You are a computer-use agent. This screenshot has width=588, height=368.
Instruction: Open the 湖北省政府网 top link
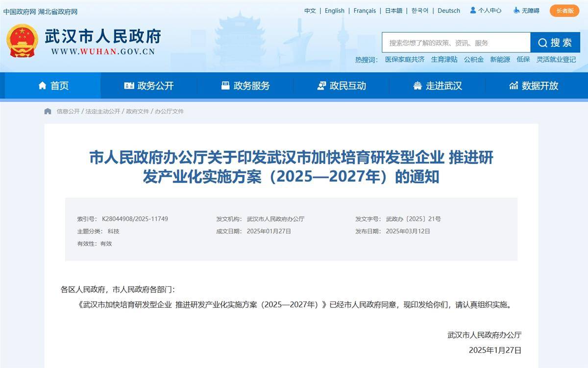(58, 11)
